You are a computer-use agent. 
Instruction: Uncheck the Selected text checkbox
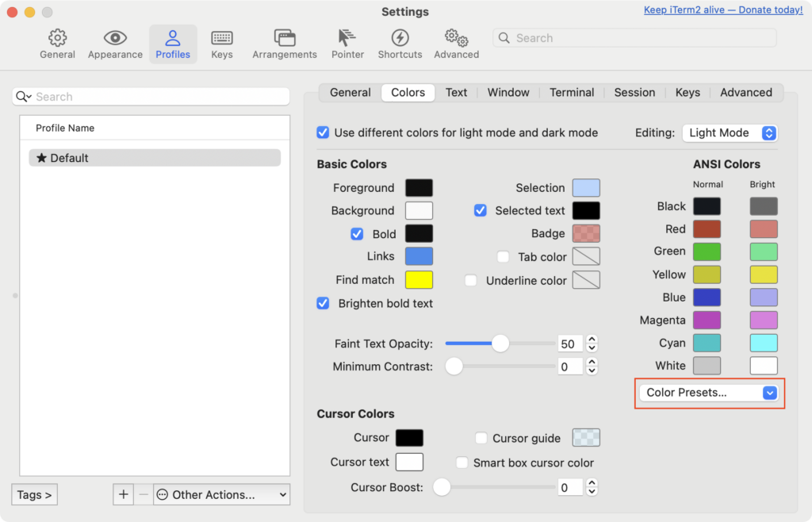[481, 210]
